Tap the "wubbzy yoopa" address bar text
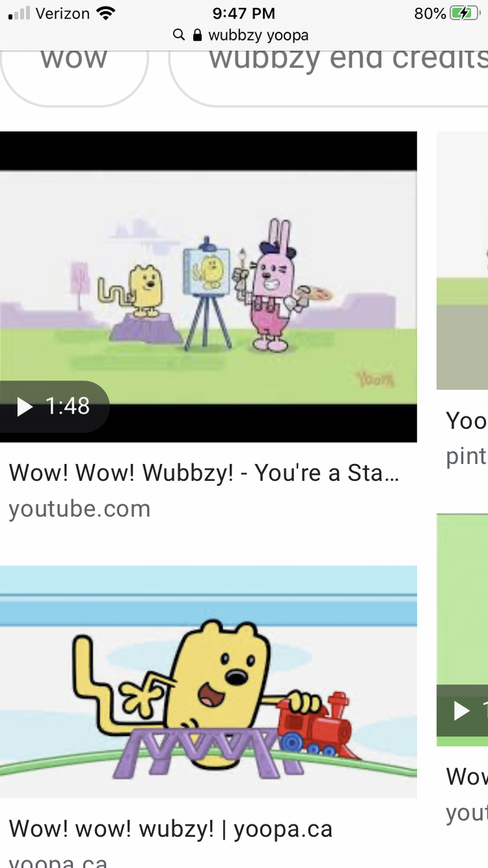Image resolution: width=488 pixels, height=868 pixels. pyautogui.click(x=259, y=35)
